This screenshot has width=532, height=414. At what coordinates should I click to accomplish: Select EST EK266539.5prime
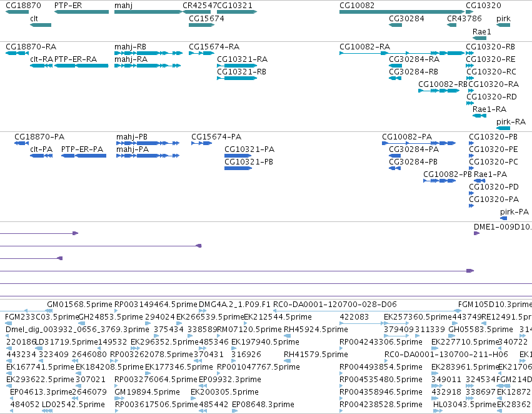pyautogui.click(x=210, y=317)
